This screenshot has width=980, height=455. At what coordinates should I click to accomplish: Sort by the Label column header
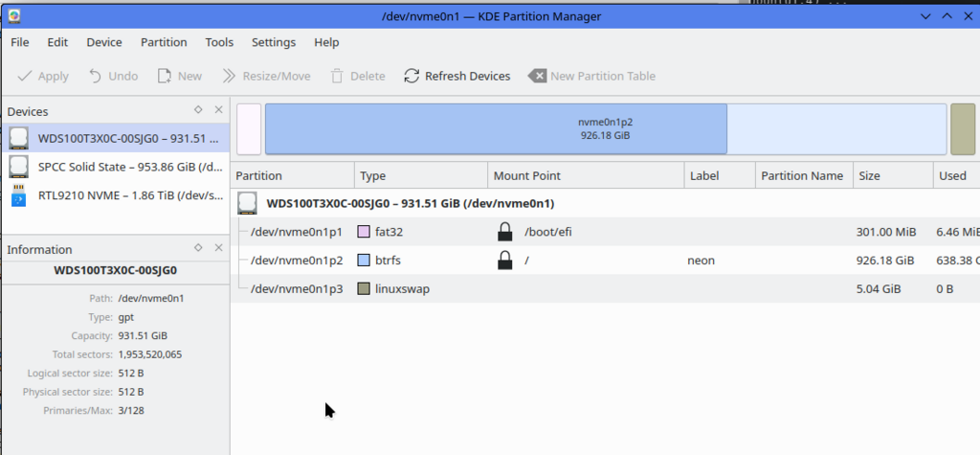720,176
